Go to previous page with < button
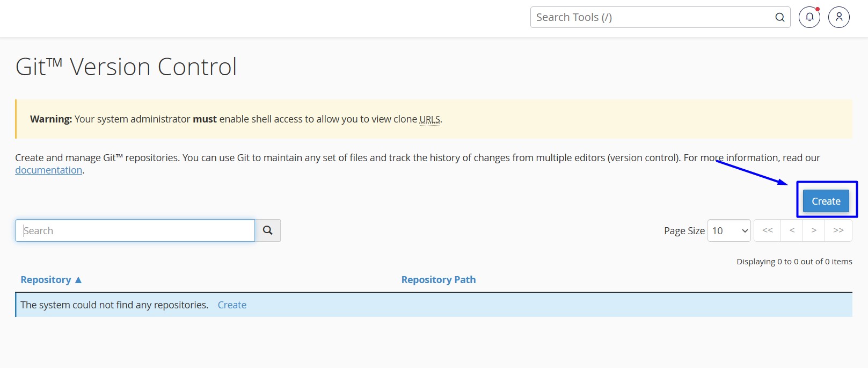 pyautogui.click(x=792, y=230)
